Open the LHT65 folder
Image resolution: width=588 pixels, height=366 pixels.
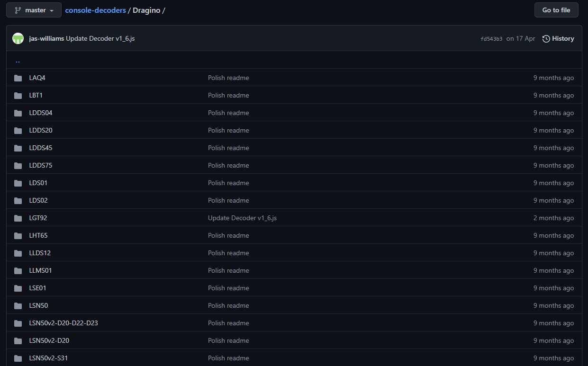point(38,235)
